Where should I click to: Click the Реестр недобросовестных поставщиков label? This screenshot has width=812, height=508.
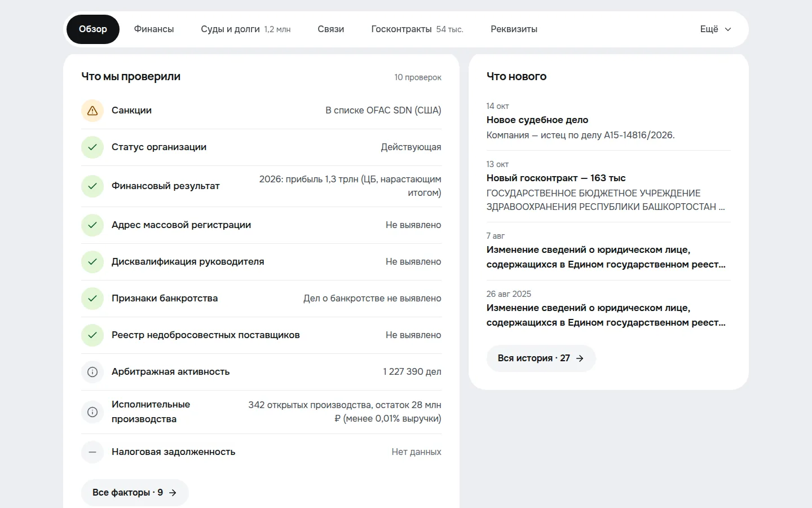(x=206, y=335)
